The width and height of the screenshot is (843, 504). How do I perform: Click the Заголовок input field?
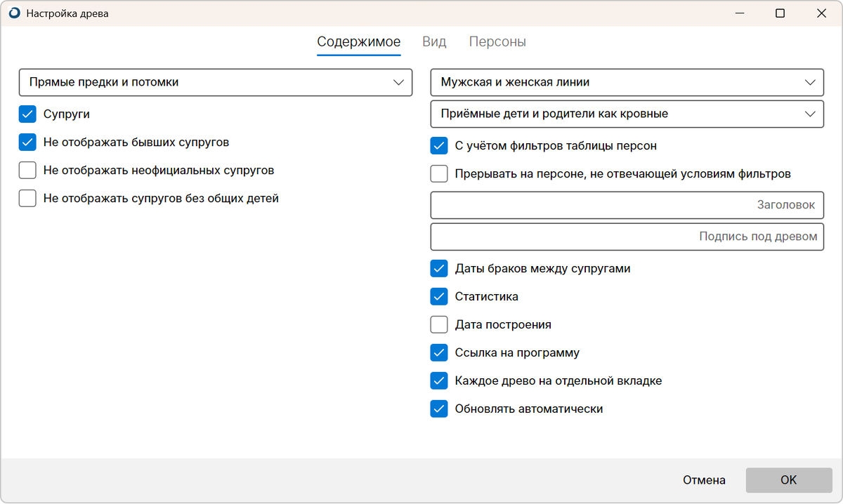pos(627,205)
